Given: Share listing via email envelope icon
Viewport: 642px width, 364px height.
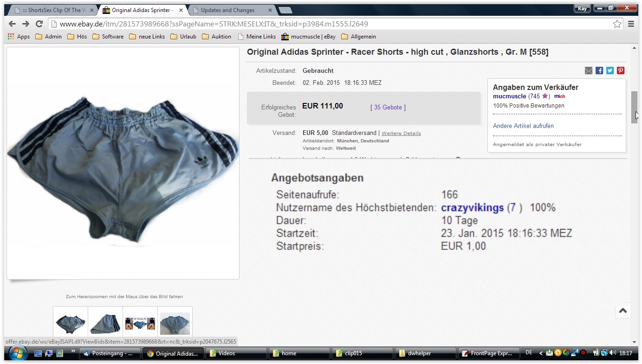Looking at the screenshot, I should pos(589,70).
